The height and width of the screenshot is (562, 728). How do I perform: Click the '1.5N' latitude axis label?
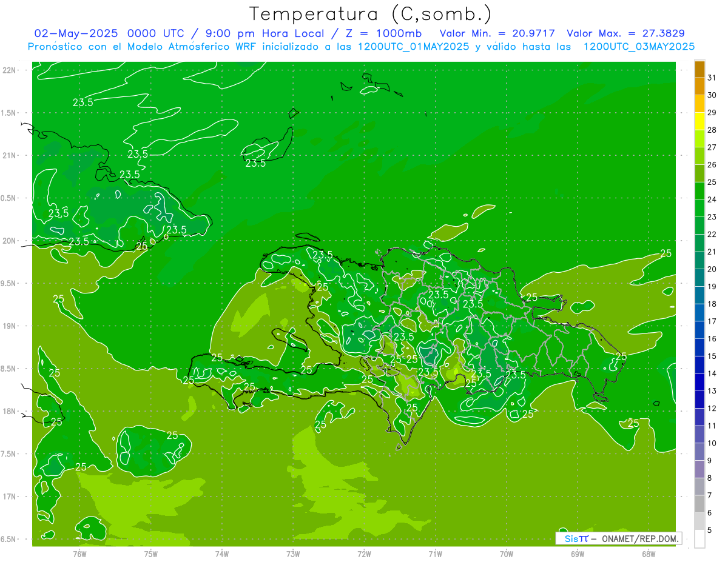coord(10,113)
